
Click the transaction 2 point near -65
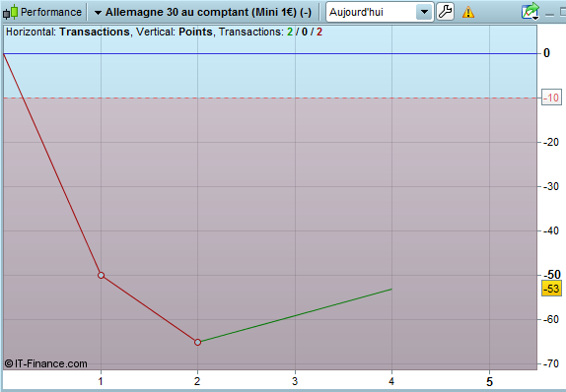(x=197, y=342)
